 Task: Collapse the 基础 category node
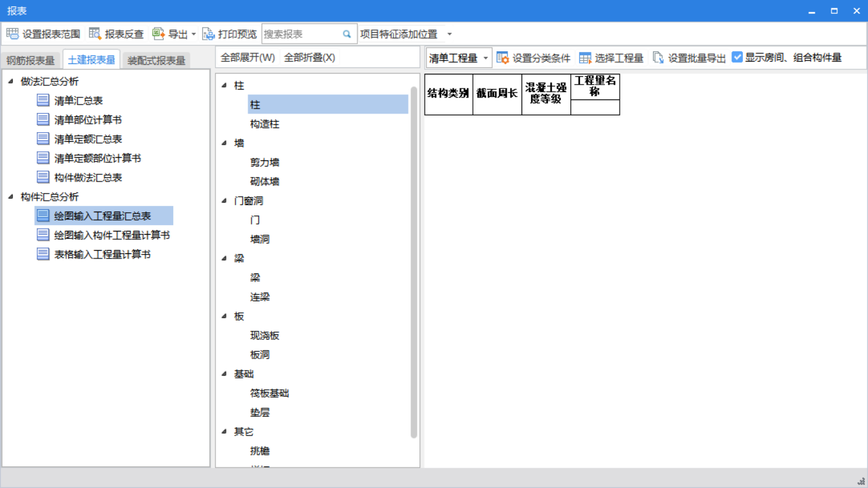point(224,374)
